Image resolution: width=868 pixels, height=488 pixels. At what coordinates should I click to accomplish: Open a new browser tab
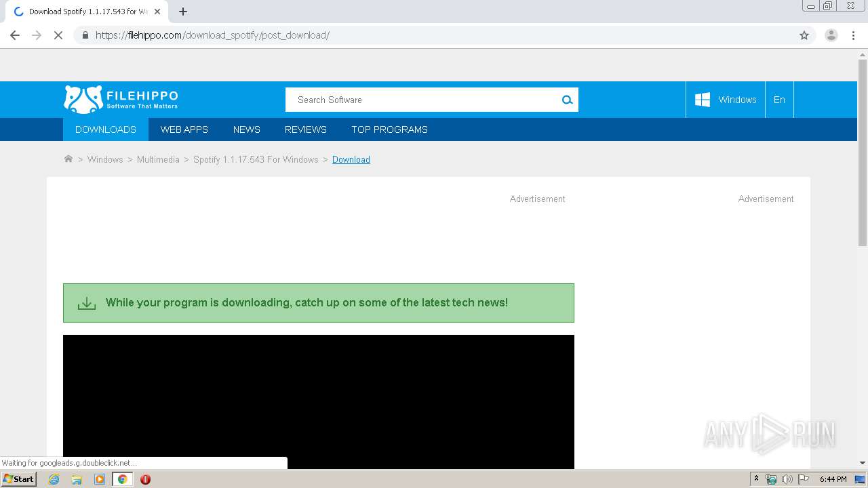[x=183, y=12]
